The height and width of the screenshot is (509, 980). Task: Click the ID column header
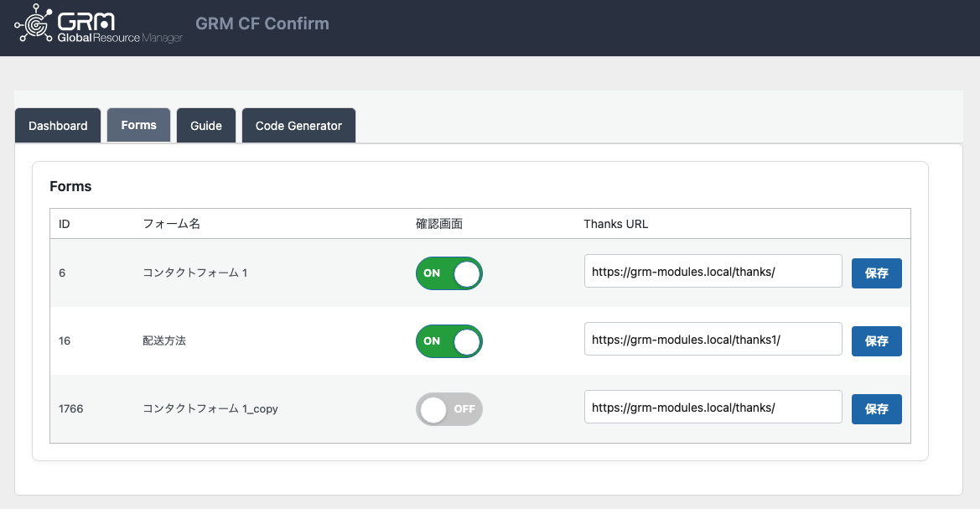pos(65,224)
